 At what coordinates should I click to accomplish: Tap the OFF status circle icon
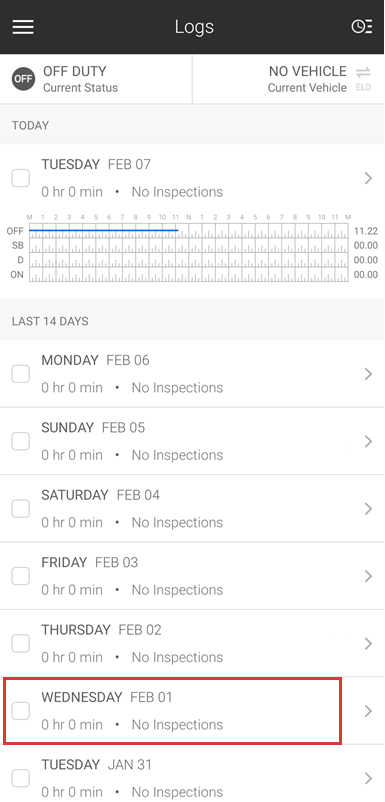23,79
